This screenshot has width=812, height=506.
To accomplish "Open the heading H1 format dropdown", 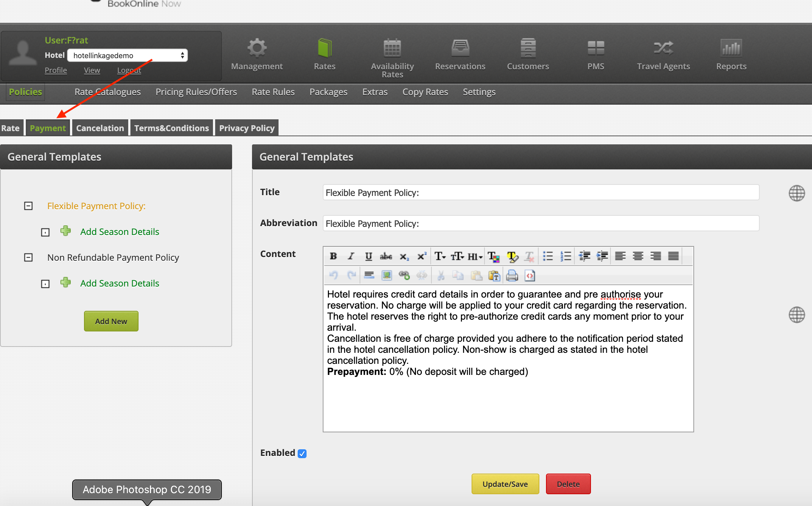I will pos(475,256).
